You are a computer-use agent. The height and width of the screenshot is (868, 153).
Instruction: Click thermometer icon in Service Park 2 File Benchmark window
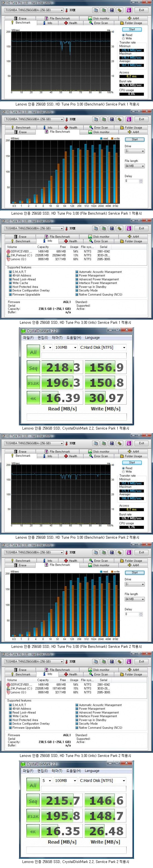coord(66,553)
